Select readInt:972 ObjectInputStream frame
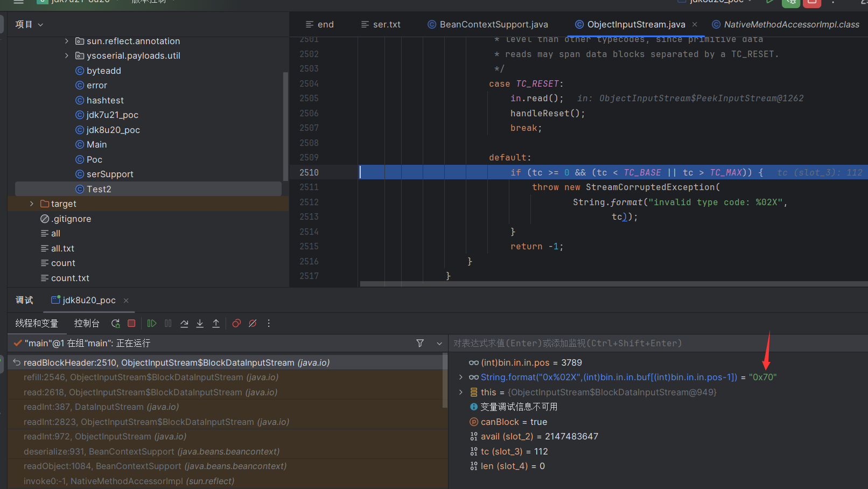868x489 pixels. (227, 436)
